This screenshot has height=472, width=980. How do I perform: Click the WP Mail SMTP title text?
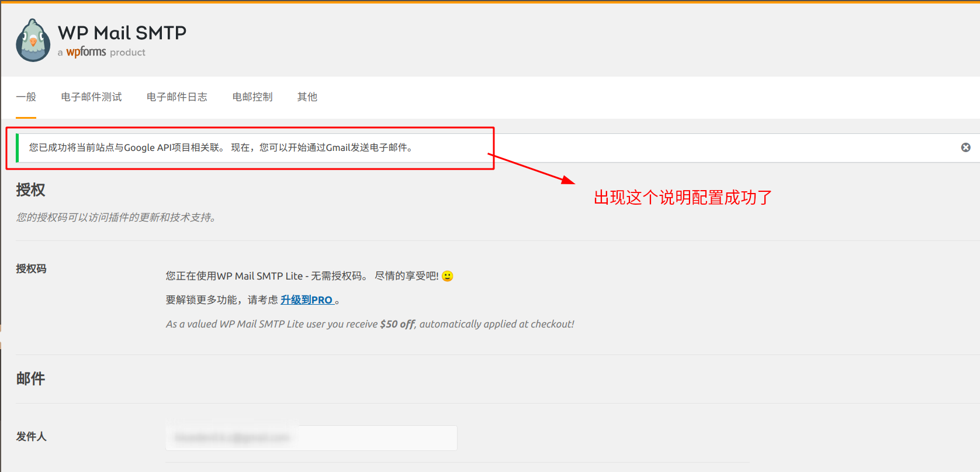point(122,33)
